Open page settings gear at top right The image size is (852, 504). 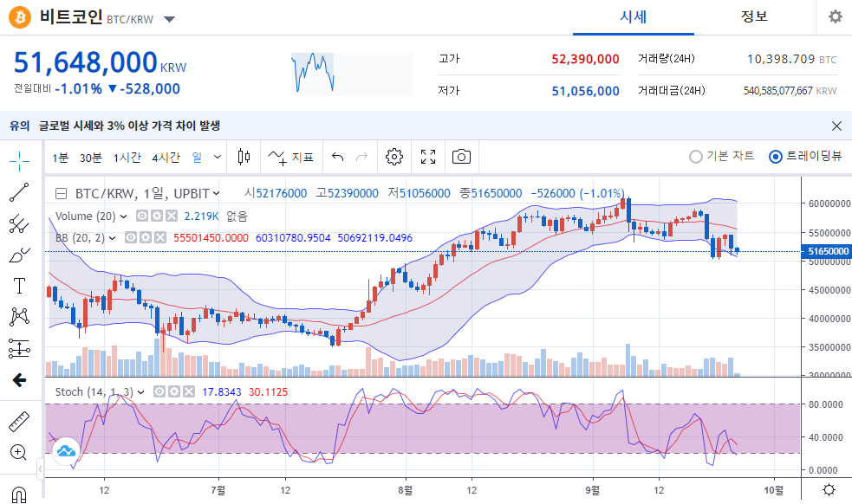836,16
